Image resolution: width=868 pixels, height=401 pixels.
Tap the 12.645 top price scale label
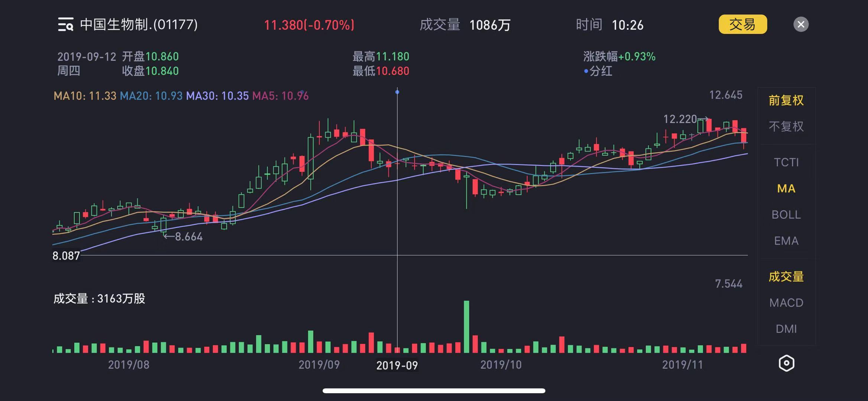726,95
